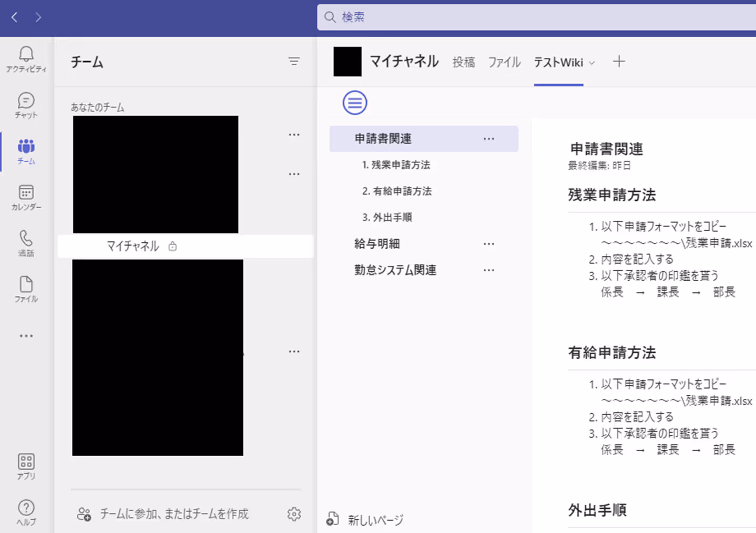Image resolution: width=756 pixels, height=533 pixels.
Task: Open the アプリ icon
Action: click(x=26, y=467)
